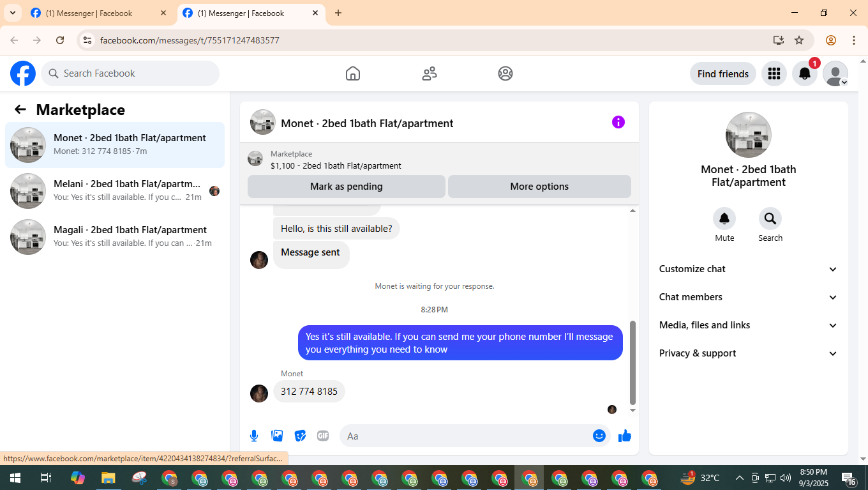Open the Monet conversation in the list
Image resolution: width=868 pixels, height=490 pixels.
[115, 145]
